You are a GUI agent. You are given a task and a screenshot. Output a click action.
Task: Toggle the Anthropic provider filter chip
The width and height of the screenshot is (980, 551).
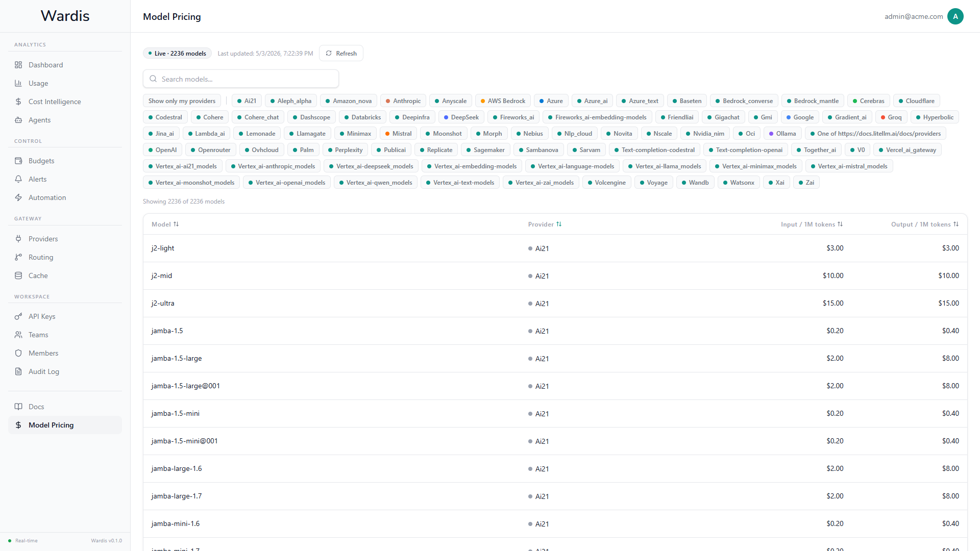[x=403, y=101]
